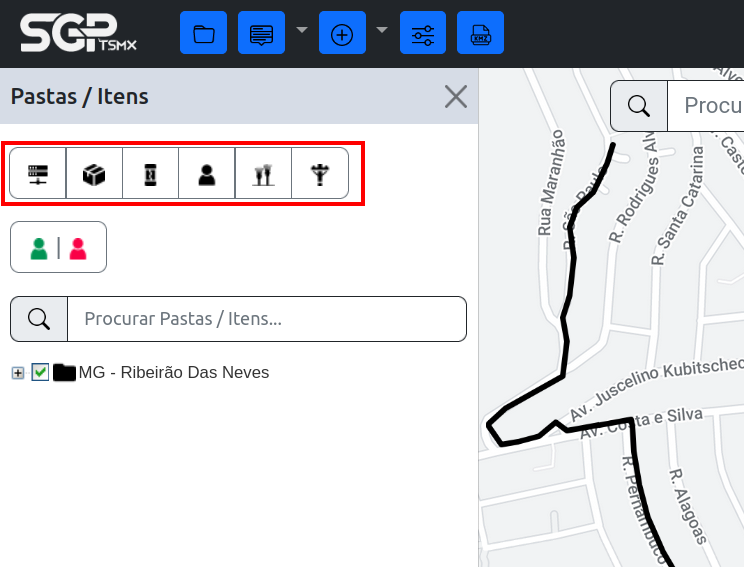This screenshot has height=567, width=744.
Task: Open the folder button in top toolbar
Action: (x=204, y=33)
